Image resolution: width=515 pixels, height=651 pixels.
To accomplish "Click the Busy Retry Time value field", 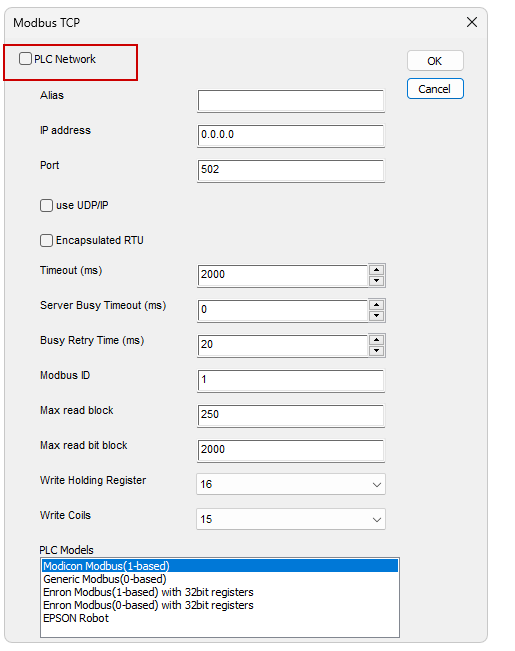I will [283, 345].
